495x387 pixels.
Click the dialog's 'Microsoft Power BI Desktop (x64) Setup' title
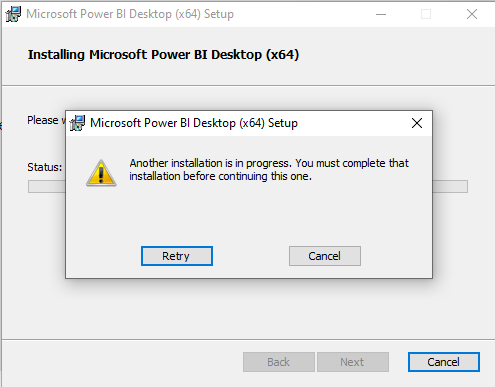tap(194, 123)
